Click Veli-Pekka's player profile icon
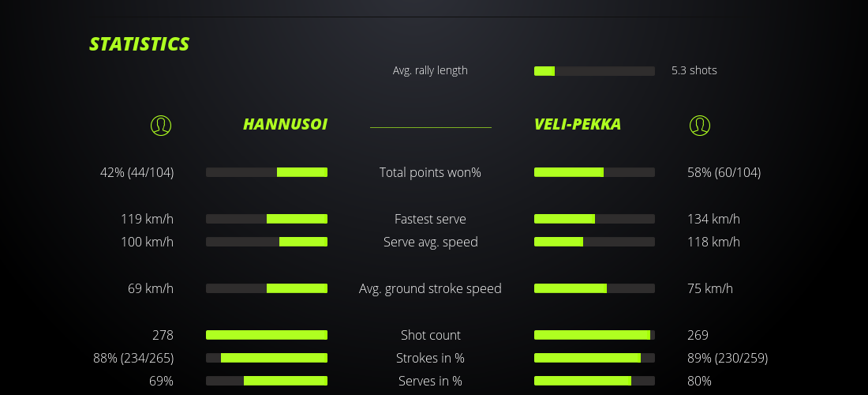The image size is (868, 395). pyautogui.click(x=699, y=125)
